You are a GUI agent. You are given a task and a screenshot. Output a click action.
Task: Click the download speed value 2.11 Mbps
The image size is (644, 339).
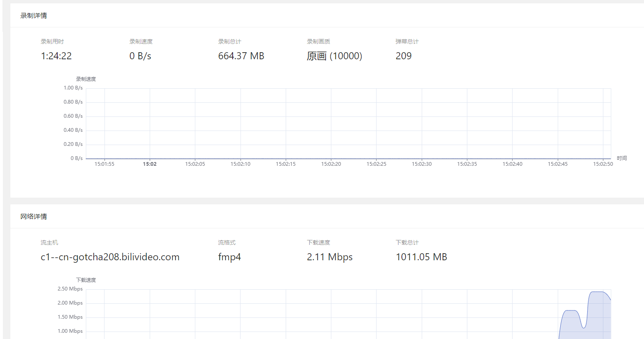(x=329, y=257)
